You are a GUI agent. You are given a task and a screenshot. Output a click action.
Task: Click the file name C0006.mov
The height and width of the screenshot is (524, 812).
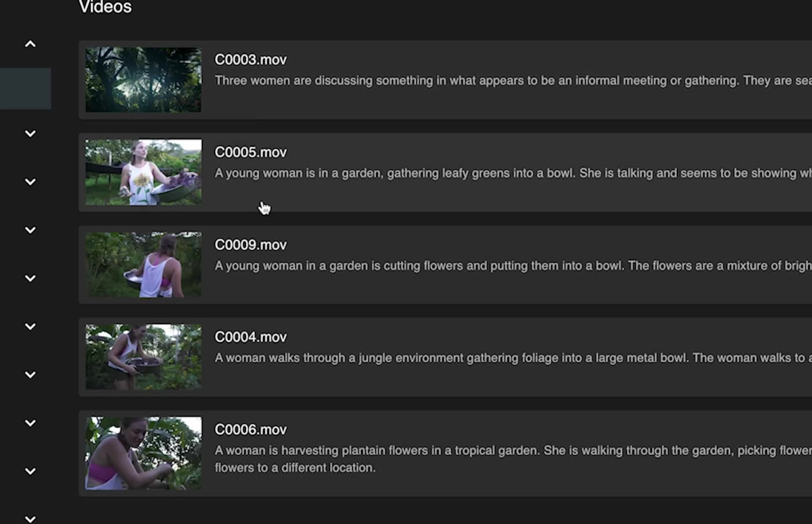251,430
